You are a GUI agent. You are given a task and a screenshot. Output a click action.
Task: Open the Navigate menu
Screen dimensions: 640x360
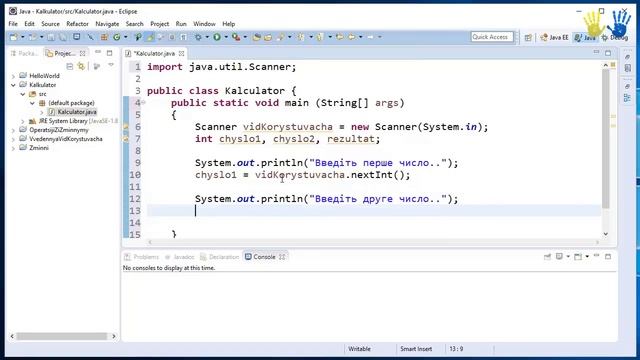107,24
